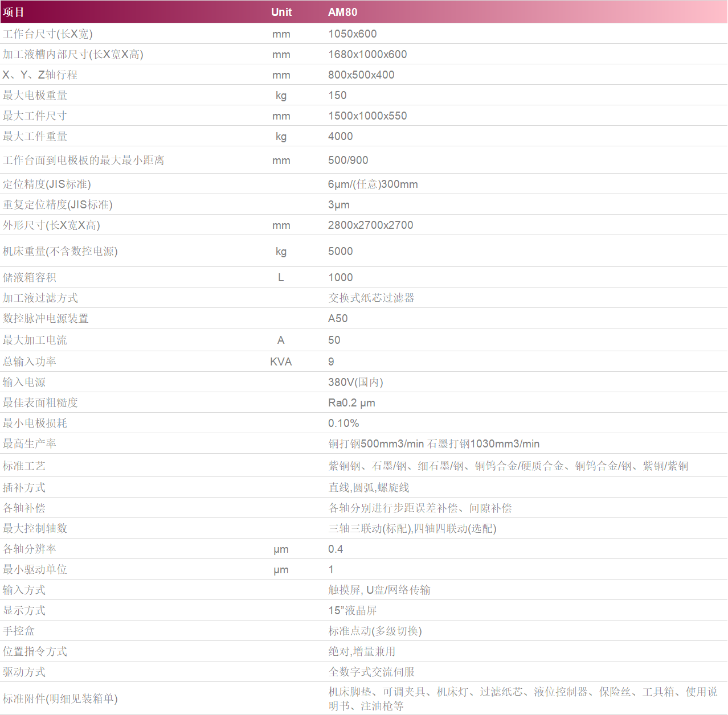Viewport: 728px width, 715px height.
Task: Click the row label '工作台尺寸(长X宽)'
Action: [48, 34]
